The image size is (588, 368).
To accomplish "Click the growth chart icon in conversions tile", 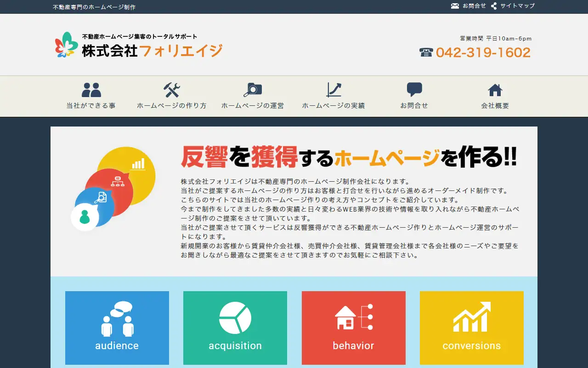I will pyautogui.click(x=472, y=316).
